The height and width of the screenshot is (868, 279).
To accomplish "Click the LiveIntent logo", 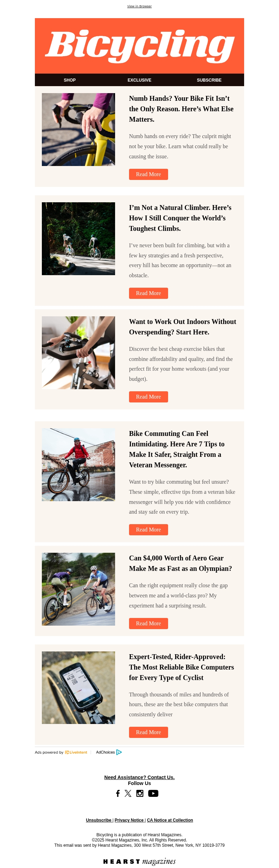I will pos(76,752).
